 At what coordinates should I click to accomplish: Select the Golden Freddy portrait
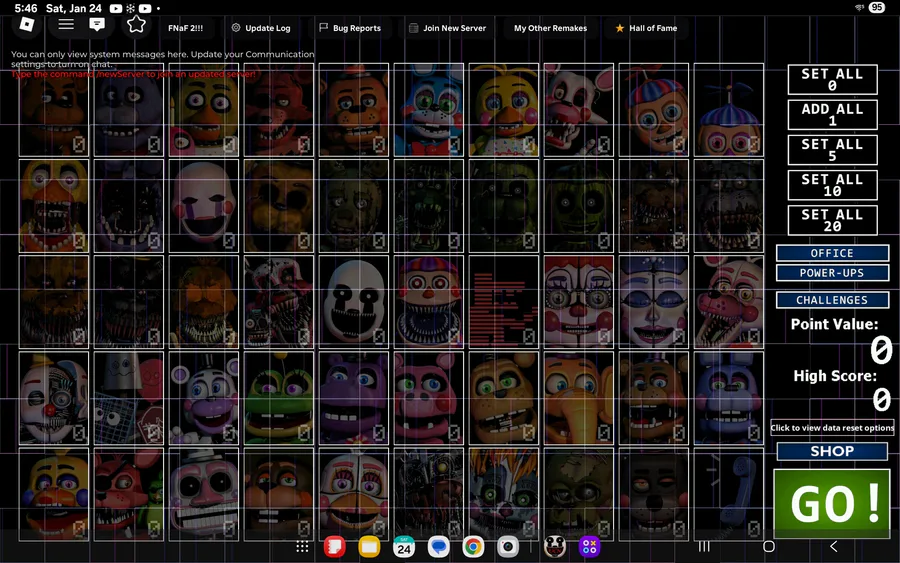pyautogui.click(x=279, y=206)
